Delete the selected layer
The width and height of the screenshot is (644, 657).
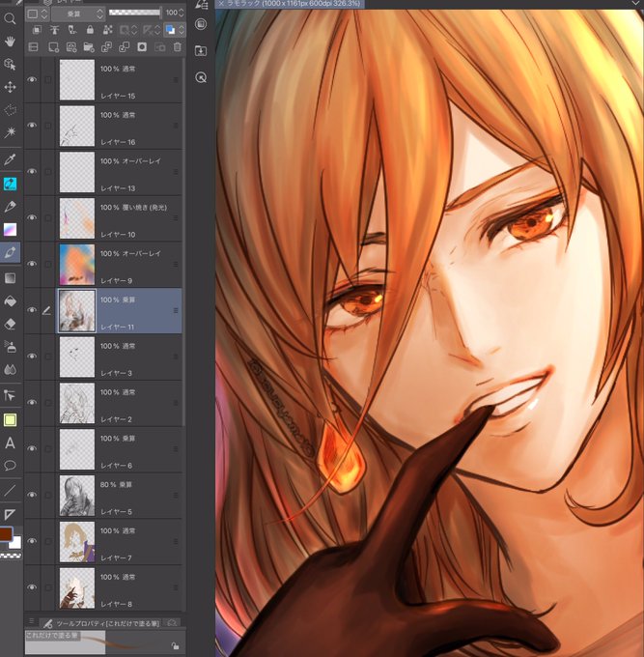tap(178, 47)
